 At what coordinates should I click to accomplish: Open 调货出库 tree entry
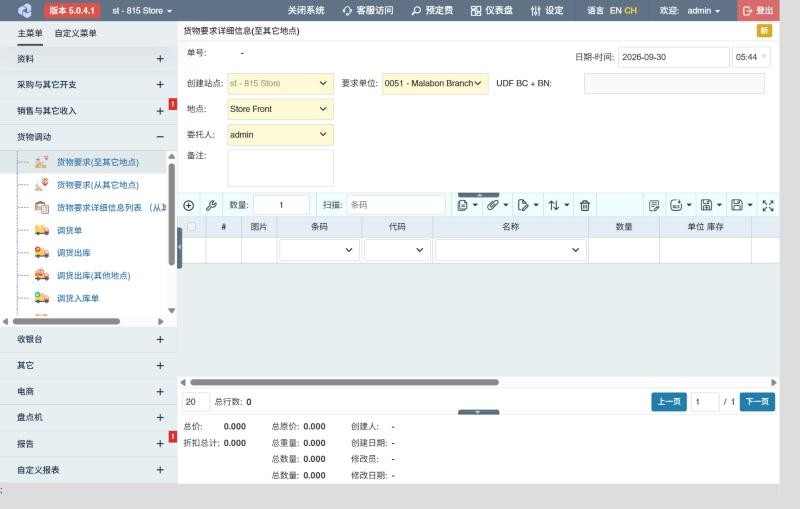click(73, 253)
